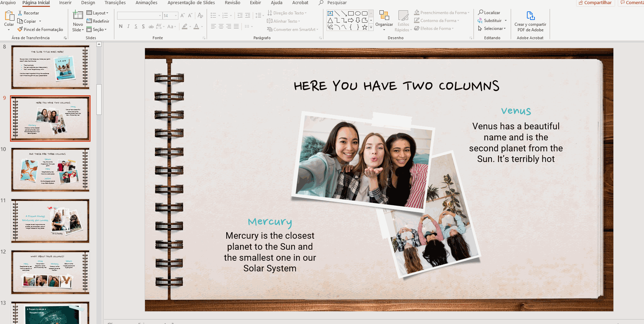Align text to the left

(x=214, y=26)
